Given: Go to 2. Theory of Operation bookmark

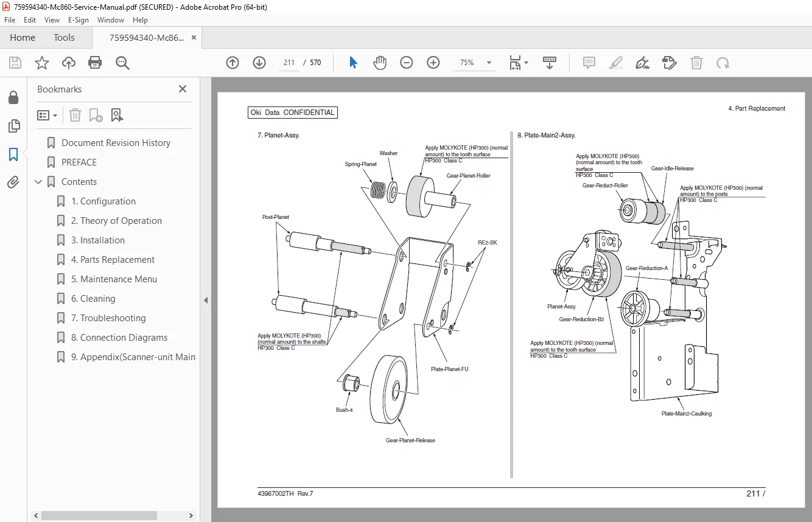Looking at the screenshot, I should [x=116, y=221].
